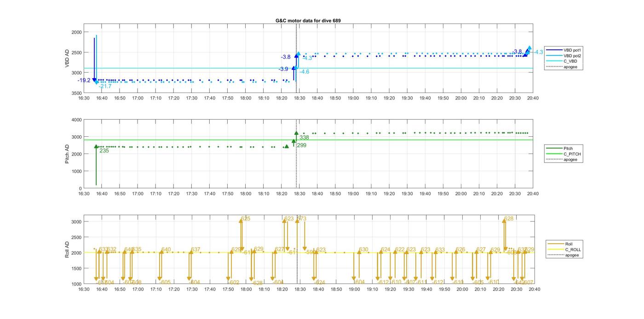Click the '622' roll data label
The height and width of the screenshot is (319, 644).
[400, 250]
